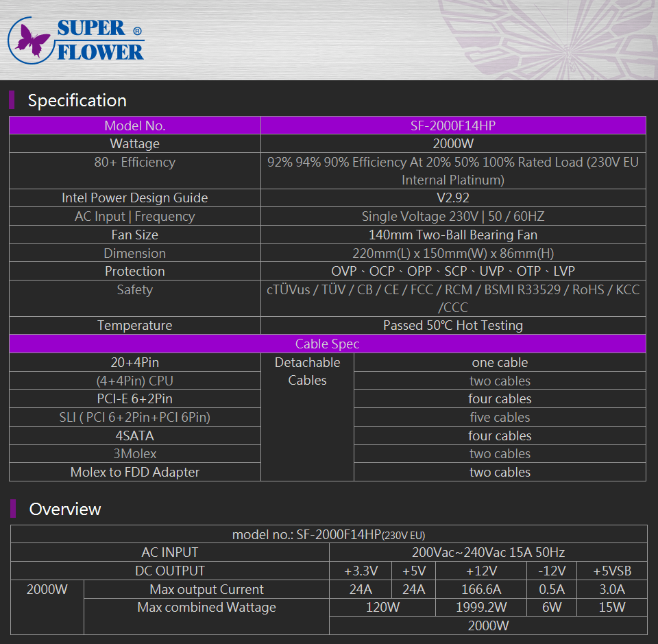Image resolution: width=658 pixels, height=644 pixels.
Task: Click the 166.6A current value
Action: click(481, 589)
